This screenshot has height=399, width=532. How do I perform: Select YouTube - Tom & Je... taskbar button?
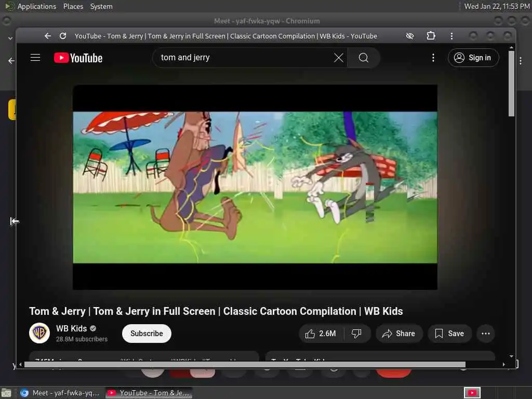pos(149,393)
